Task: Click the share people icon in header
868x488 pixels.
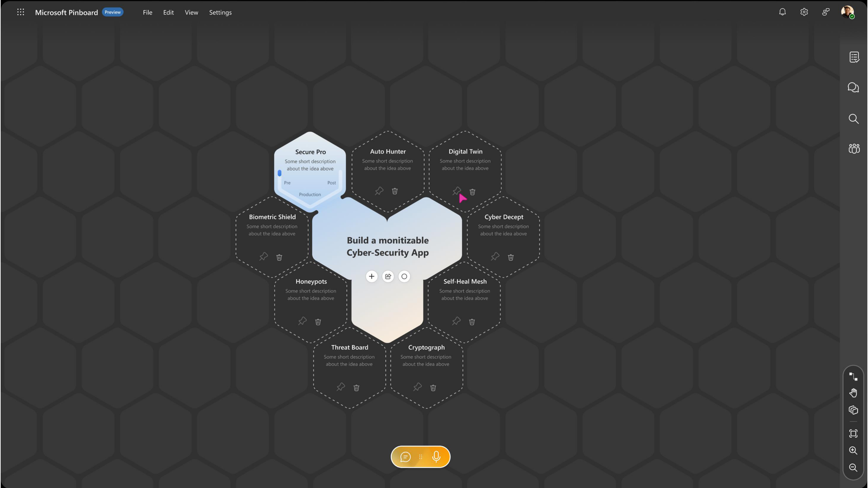Action: (826, 12)
